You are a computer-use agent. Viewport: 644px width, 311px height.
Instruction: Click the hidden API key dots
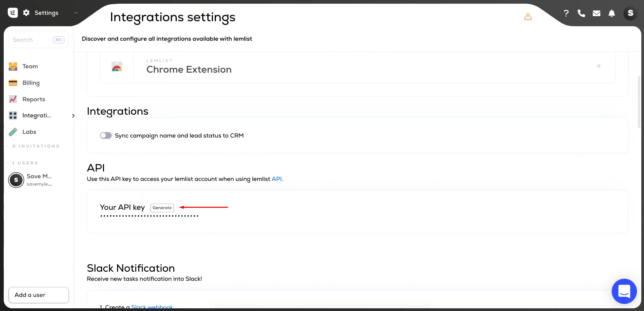[x=149, y=216]
